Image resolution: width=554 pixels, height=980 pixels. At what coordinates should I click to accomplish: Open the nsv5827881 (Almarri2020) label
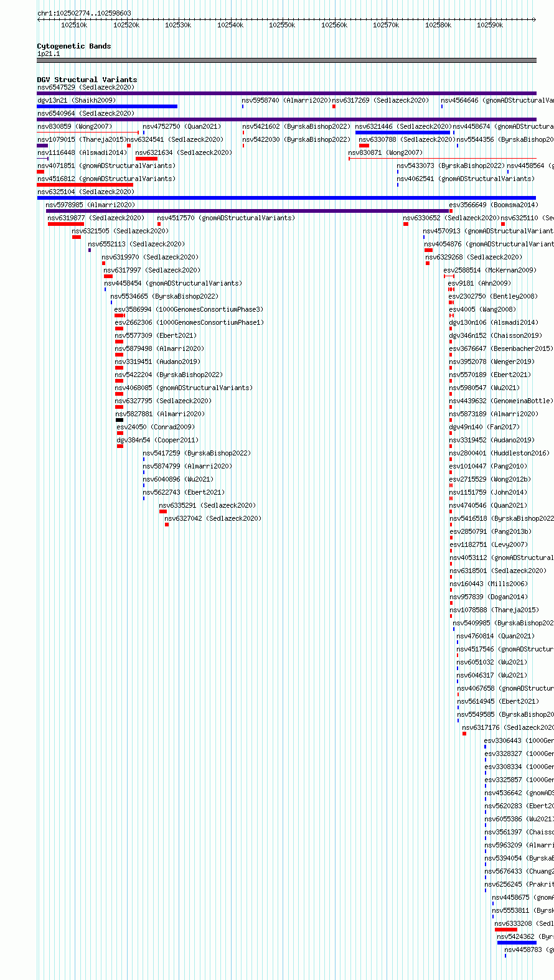click(x=160, y=414)
